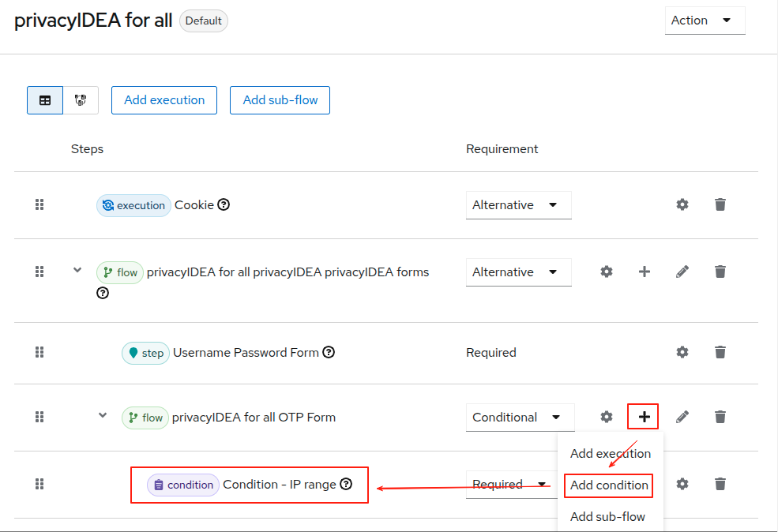Show help for Condition - IP range
This screenshot has width=778, height=532.
pos(346,484)
